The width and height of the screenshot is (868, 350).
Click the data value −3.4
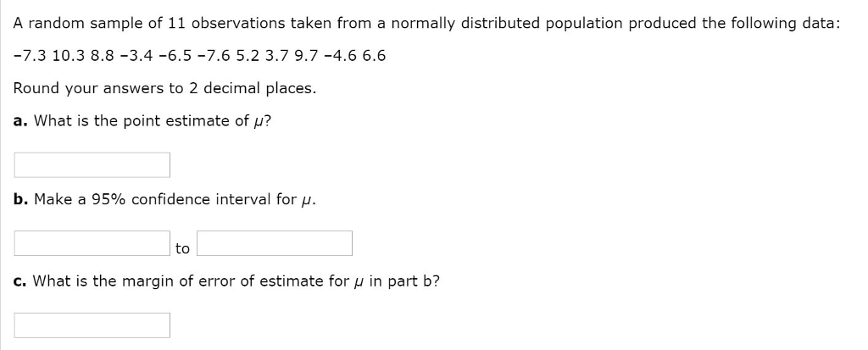136,56
